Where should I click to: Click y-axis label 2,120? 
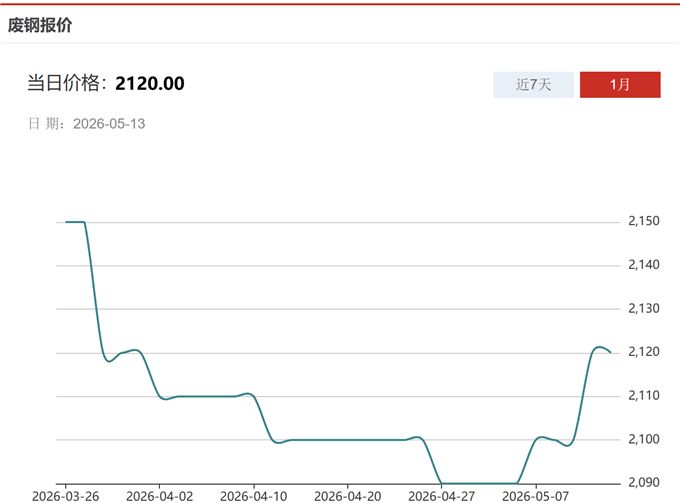(x=644, y=352)
